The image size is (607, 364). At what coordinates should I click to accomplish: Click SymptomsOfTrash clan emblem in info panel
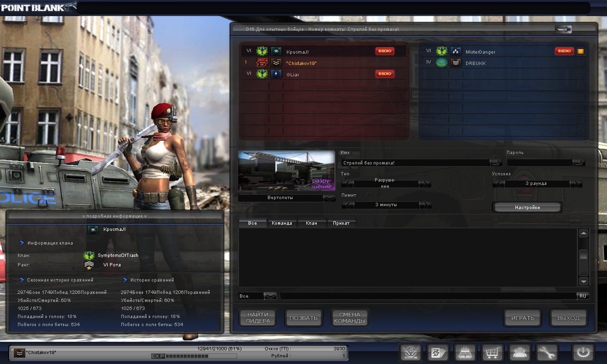click(x=89, y=255)
